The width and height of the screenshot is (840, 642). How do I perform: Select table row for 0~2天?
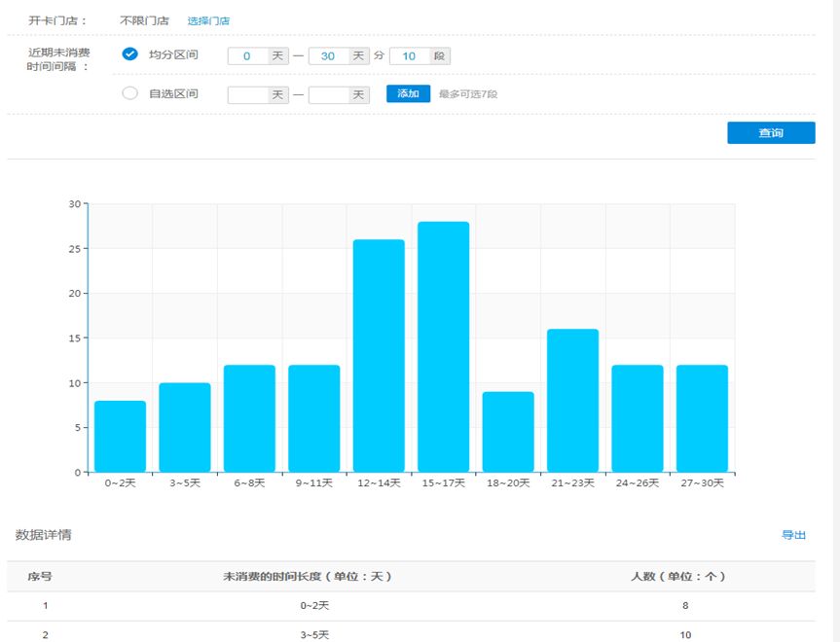(x=412, y=606)
